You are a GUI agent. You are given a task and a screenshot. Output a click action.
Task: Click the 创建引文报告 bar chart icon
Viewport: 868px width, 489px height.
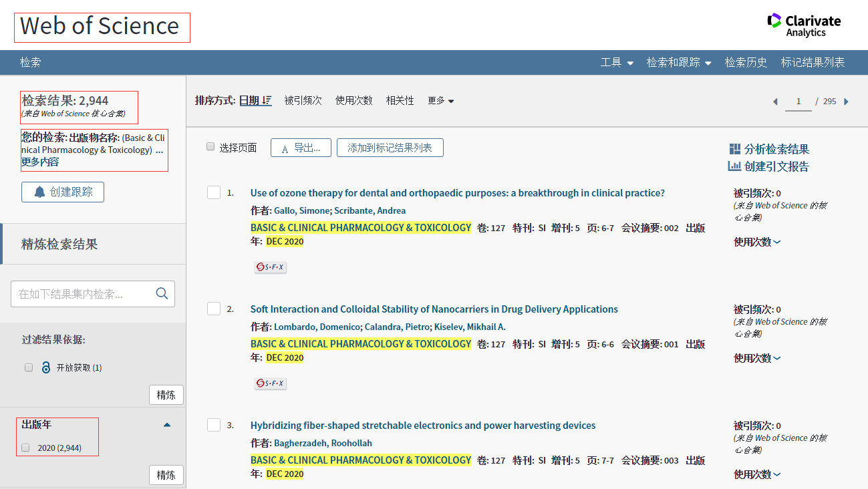pyautogui.click(x=734, y=166)
